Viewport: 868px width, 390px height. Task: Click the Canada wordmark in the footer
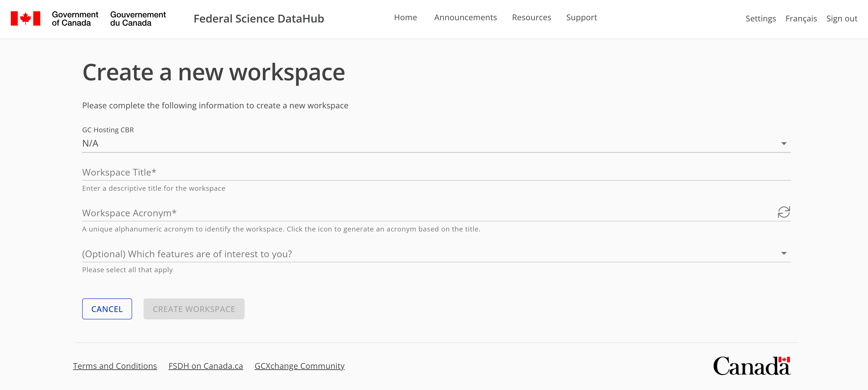pyautogui.click(x=752, y=365)
